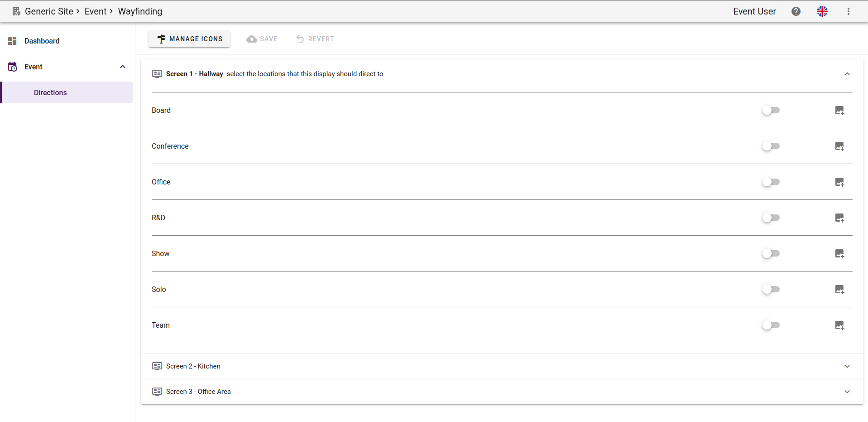This screenshot has height=422, width=868.
Task: Click the add image icon for R&D
Action: [839, 218]
